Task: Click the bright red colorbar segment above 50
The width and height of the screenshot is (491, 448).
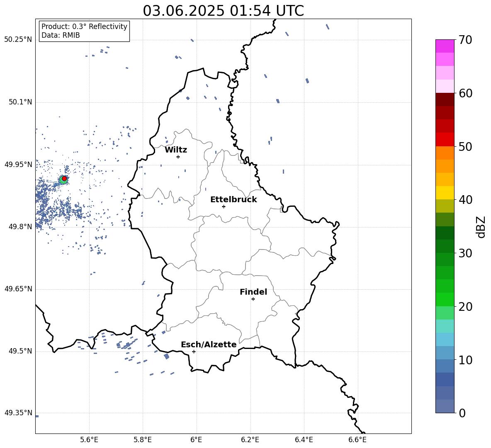Action: point(445,140)
